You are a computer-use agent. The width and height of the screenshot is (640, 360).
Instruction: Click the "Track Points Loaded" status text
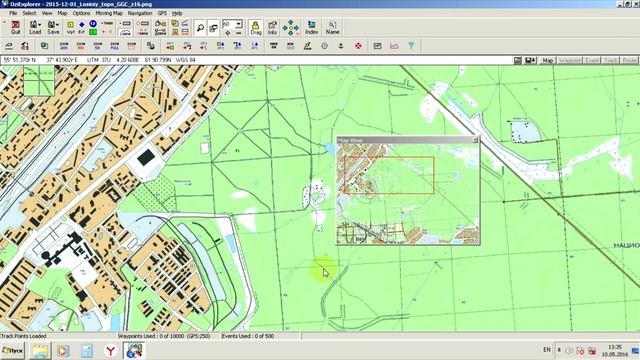24,336
